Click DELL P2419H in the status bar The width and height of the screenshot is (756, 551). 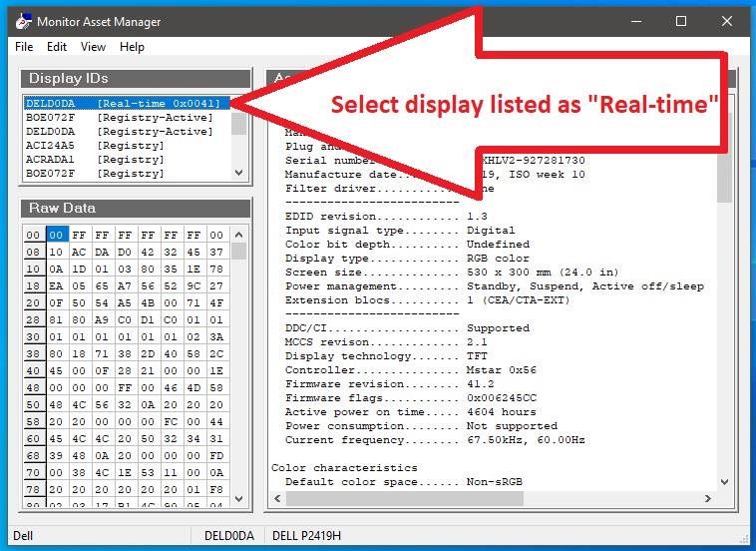tap(306, 536)
